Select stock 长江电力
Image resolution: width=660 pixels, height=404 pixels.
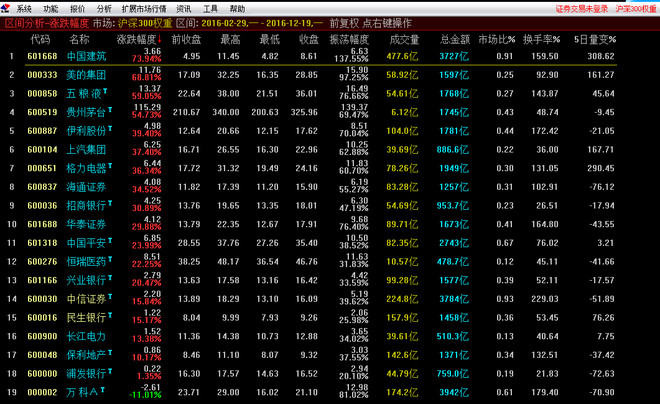(x=86, y=336)
